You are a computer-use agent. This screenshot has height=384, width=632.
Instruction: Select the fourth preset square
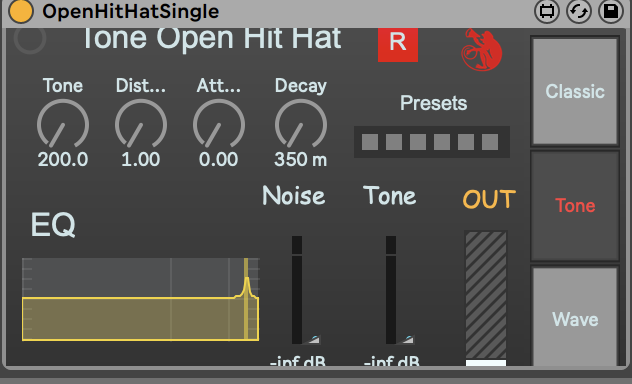click(x=442, y=142)
